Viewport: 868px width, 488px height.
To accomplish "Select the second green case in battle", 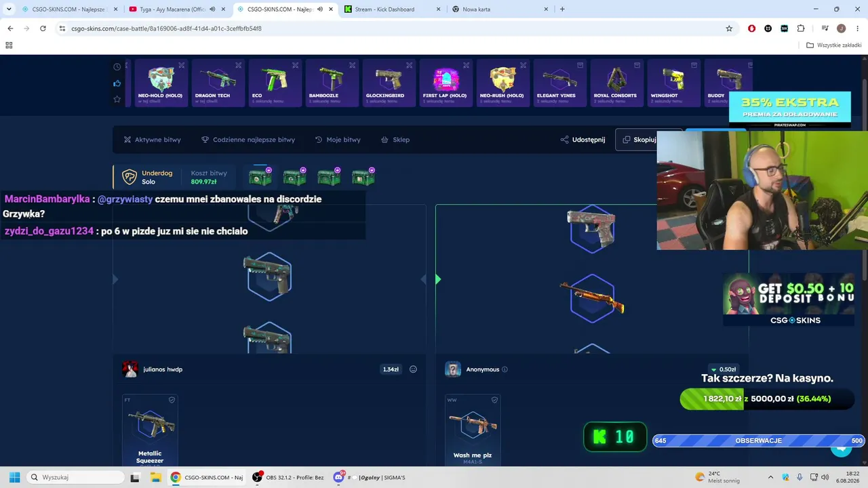I will tap(294, 178).
